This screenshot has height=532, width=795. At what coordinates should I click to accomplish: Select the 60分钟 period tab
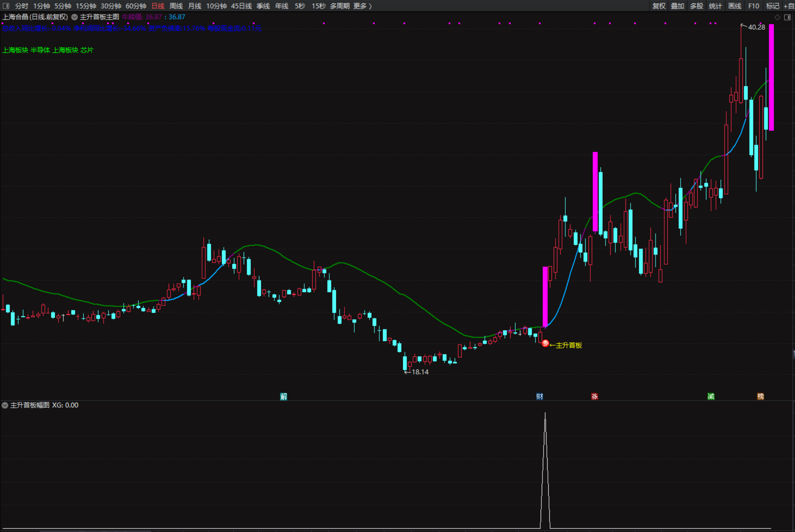point(136,6)
